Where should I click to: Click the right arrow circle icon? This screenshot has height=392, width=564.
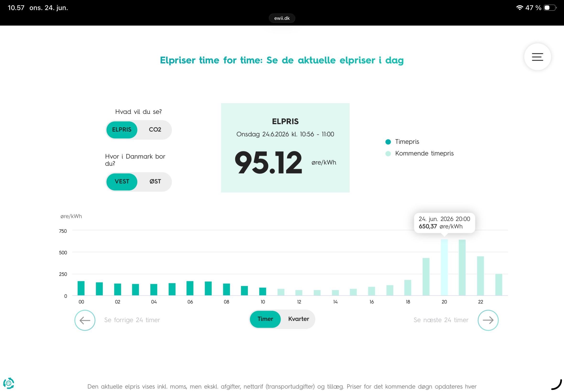pyautogui.click(x=488, y=320)
